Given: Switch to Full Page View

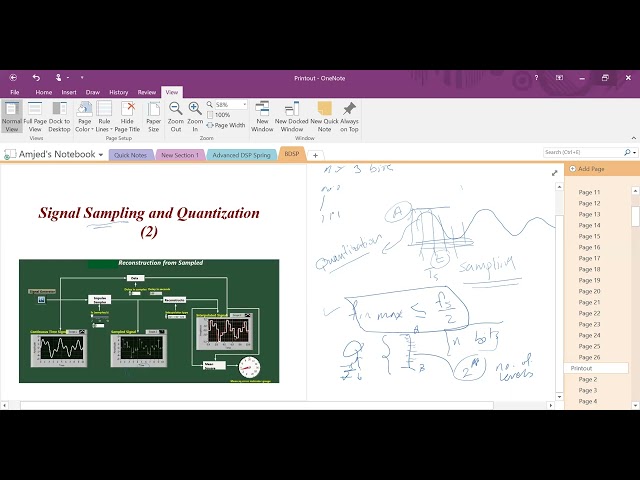Looking at the screenshot, I should coord(35,117).
